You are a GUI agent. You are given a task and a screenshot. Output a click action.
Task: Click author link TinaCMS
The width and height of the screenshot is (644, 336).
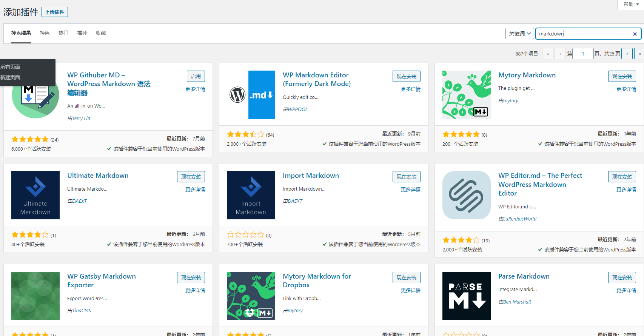(82, 311)
